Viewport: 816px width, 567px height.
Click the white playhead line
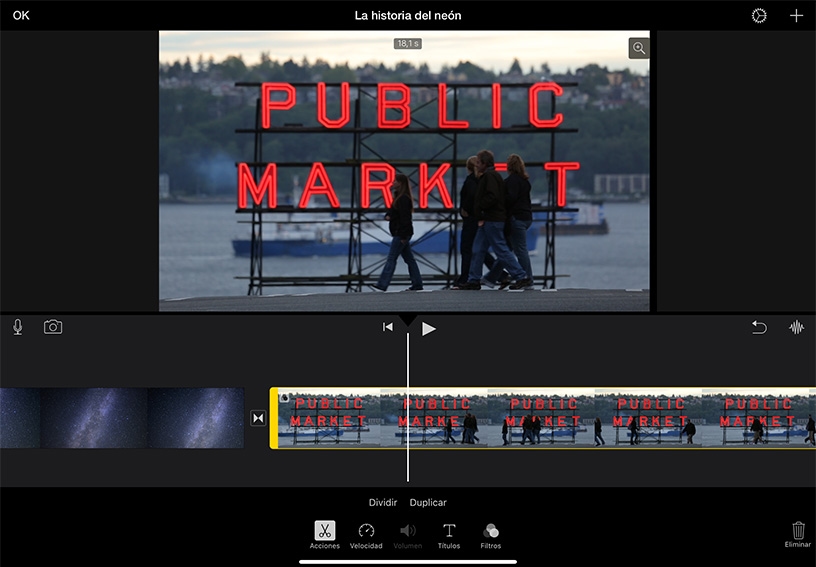point(407,407)
